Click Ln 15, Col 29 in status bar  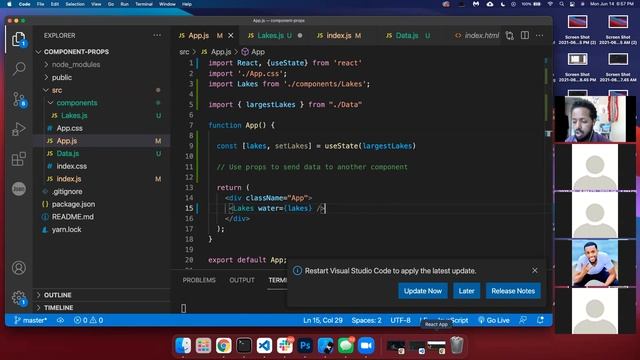click(322, 320)
